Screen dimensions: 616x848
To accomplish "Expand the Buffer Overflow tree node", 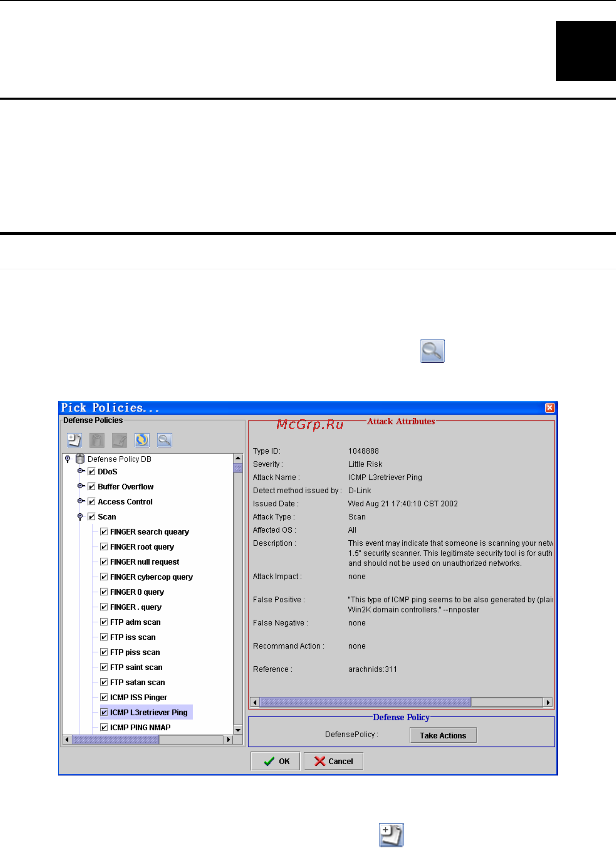I will 81,486.
